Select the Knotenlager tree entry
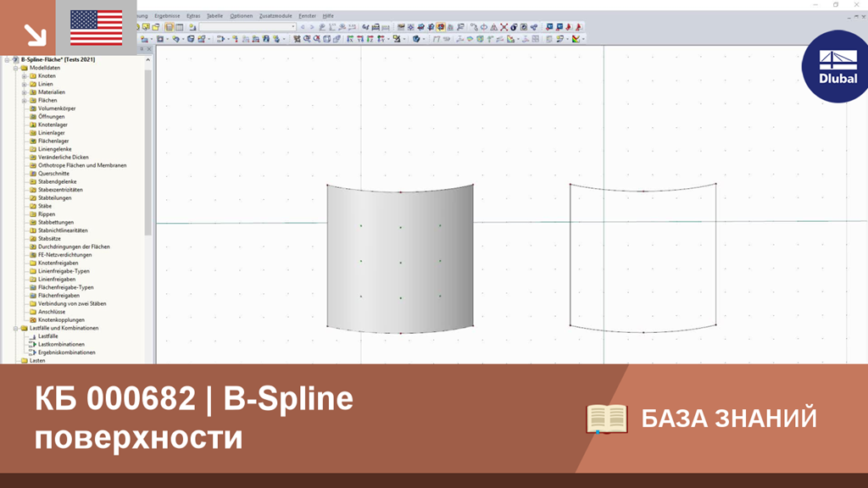The height and width of the screenshot is (488, 868). [53, 125]
